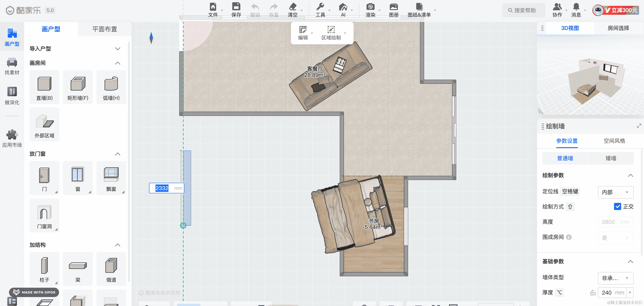Select the 矮墙 wall type
This screenshot has width=644, height=306.
[611, 158]
